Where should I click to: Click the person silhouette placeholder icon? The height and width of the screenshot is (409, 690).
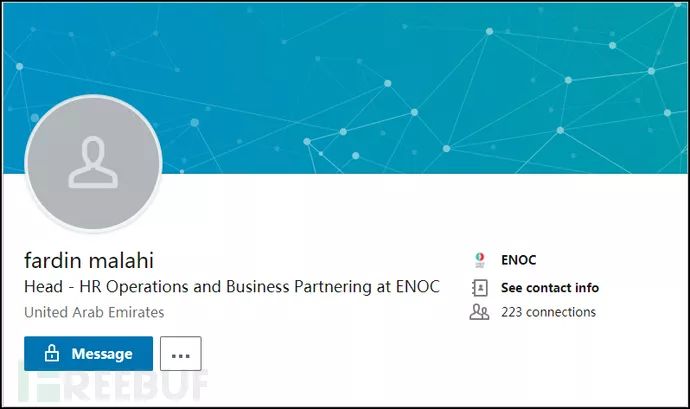(93, 164)
